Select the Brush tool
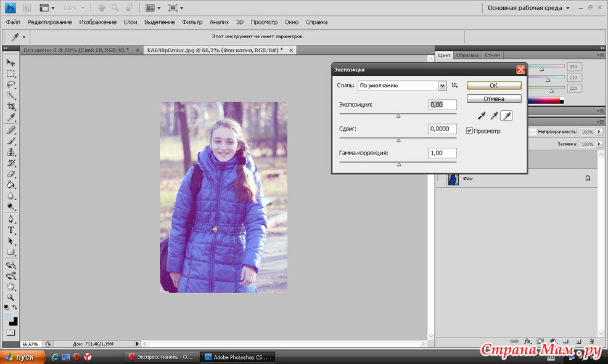Screen dimensions: 608x364 [x=10, y=141]
